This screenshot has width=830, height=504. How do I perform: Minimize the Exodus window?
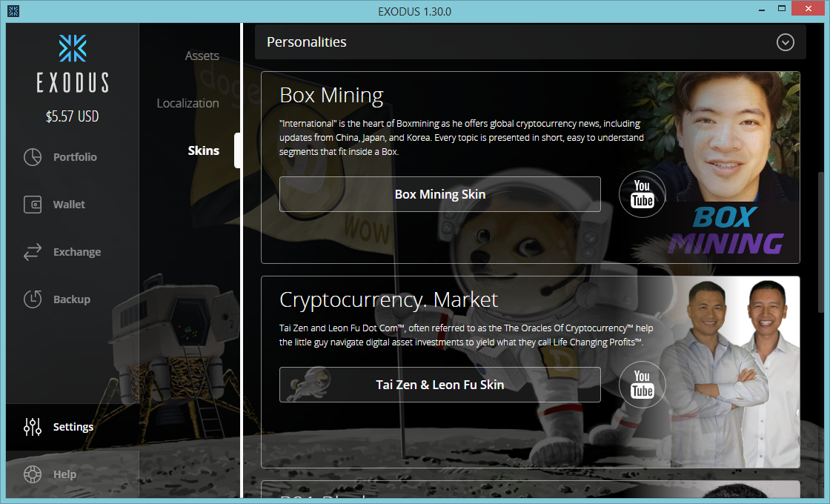[x=762, y=10]
